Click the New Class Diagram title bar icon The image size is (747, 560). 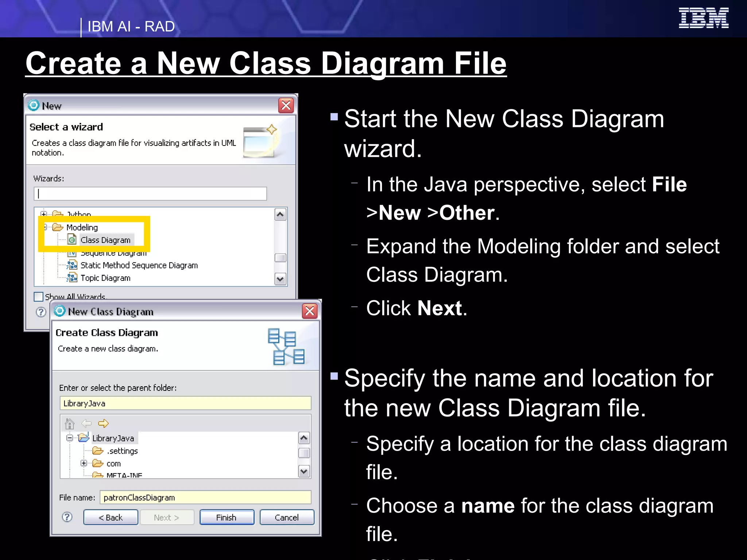click(x=59, y=311)
